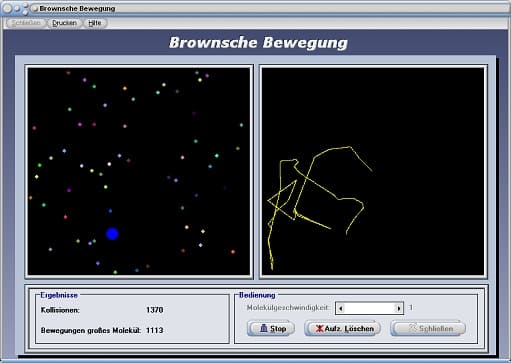Click the Ergebnisse group title

pos(59,295)
